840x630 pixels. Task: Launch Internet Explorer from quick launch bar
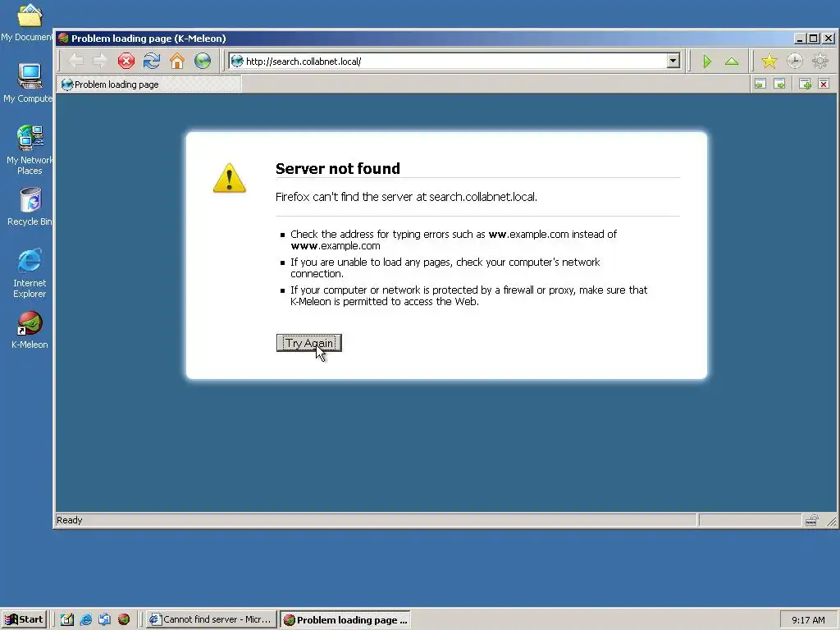click(x=85, y=619)
